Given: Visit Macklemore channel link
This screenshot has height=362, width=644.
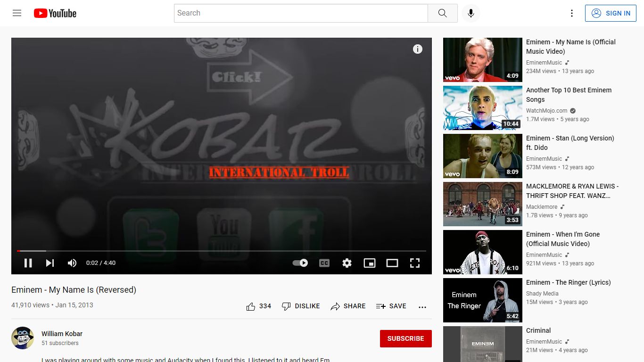Looking at the screenshot, I should pyautogui.click(x=542, y=207).
